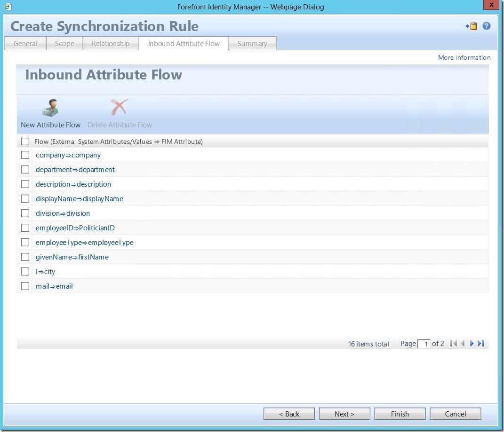Go to the first page arrow
Viewport: 504px width, 432px height.
[454, 343]
